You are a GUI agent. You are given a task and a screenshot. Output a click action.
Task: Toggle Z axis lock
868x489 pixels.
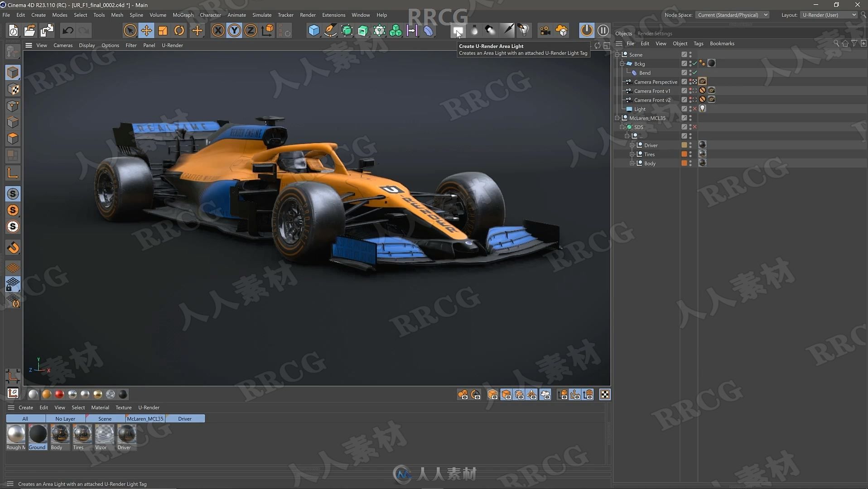(x=251, y=31)
